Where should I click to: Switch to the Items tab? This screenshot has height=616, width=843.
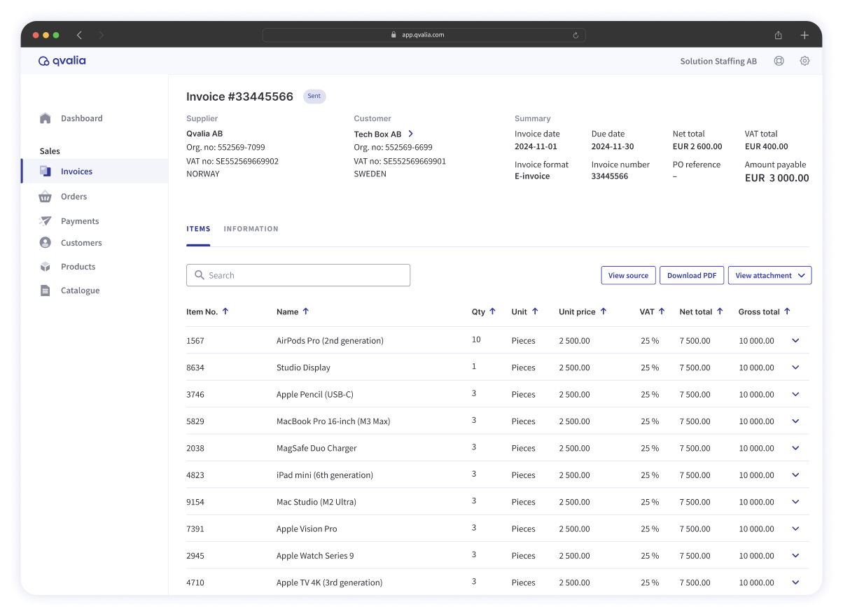click(x=198, y=229)
